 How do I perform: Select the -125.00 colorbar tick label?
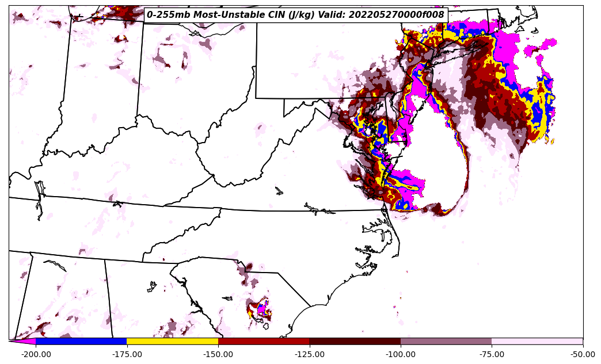point(309,354)
